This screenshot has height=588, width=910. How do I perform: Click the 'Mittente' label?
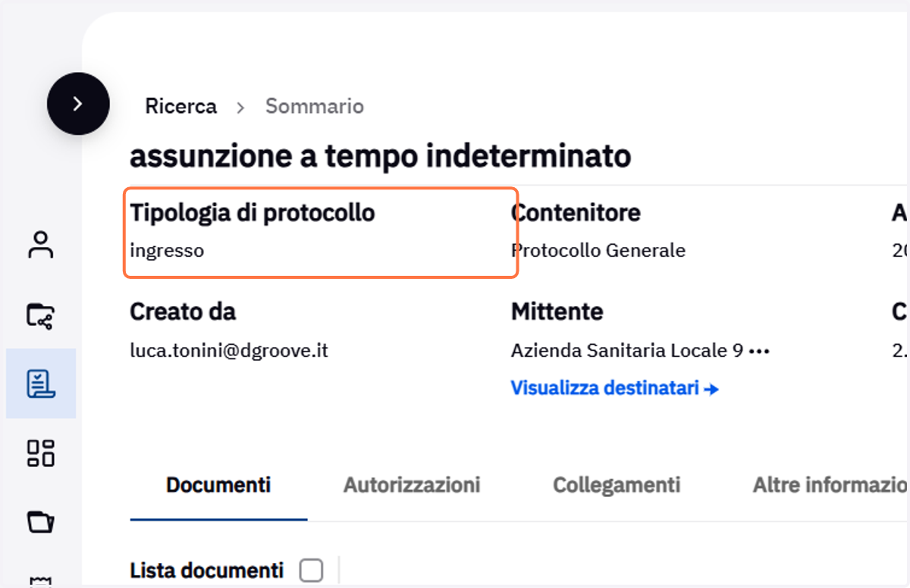[557, 311]
